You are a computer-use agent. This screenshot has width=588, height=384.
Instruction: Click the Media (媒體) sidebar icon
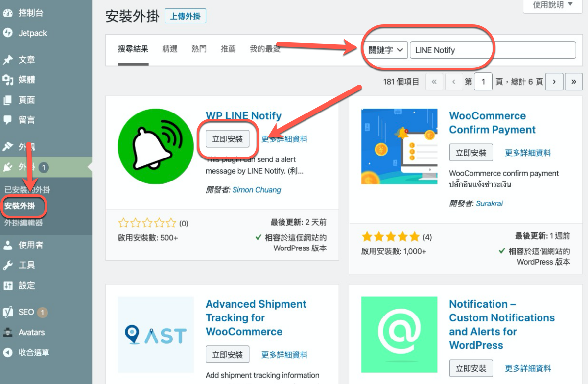(x=8, y=80)
